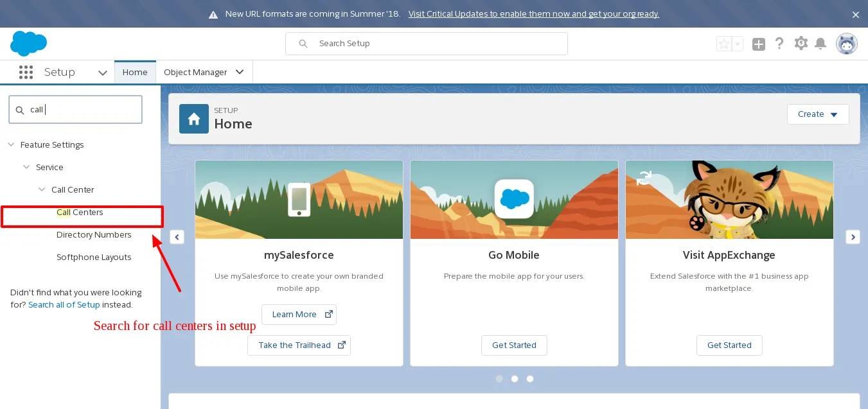Click the favorites star icon
The width and height of the screenshot is (868, 409).
[x=724, y=44]
